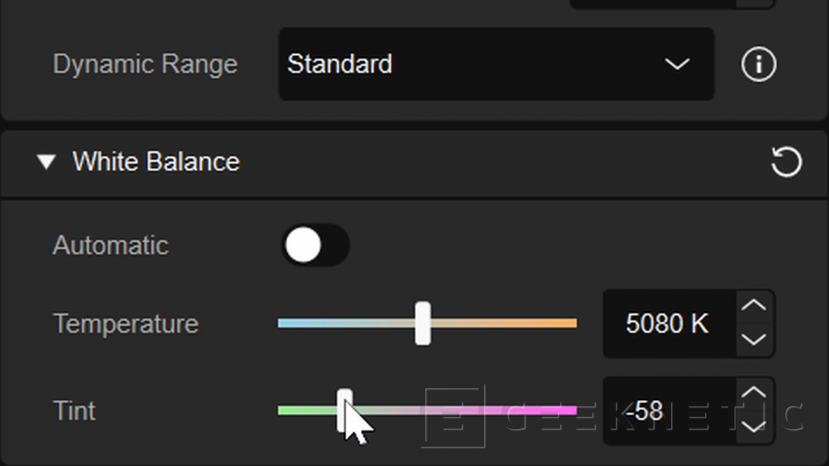Click the blue cool end of Temperature slider
The width and height of the screenshot is (829, 466).
[x=289, y=323]
